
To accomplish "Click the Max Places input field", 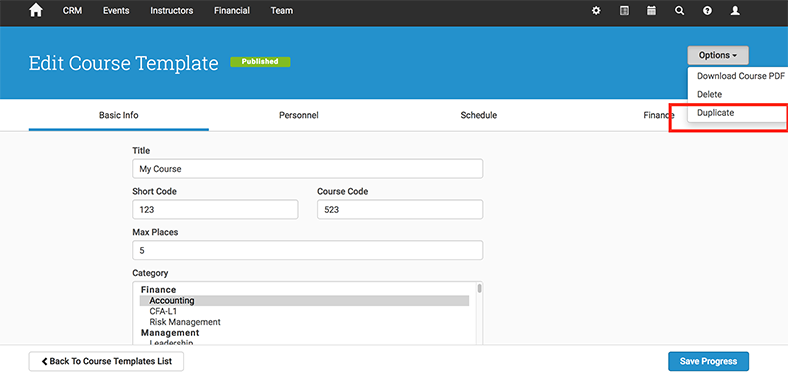I will (308, 250).
